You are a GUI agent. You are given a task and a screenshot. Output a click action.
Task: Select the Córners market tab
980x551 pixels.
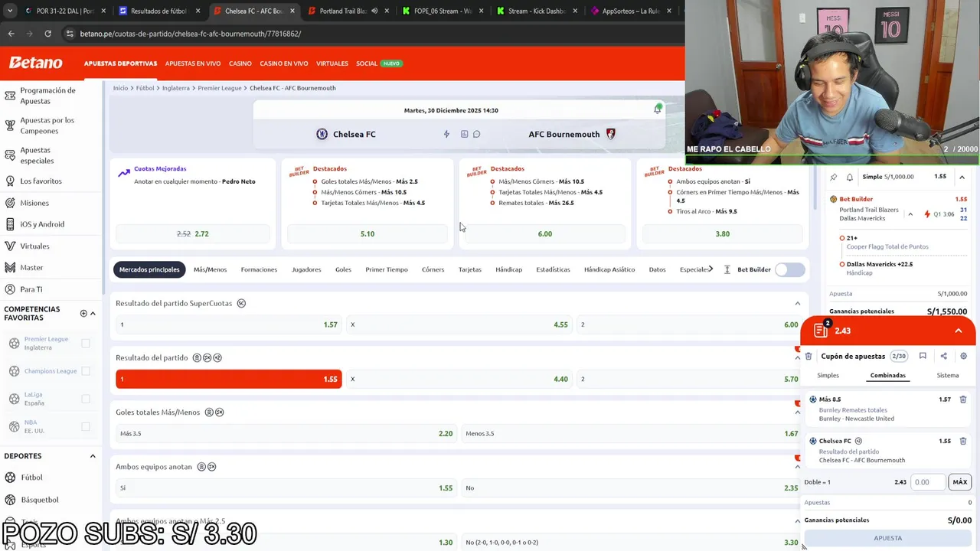pyautogui.click(x=433, y=269)
